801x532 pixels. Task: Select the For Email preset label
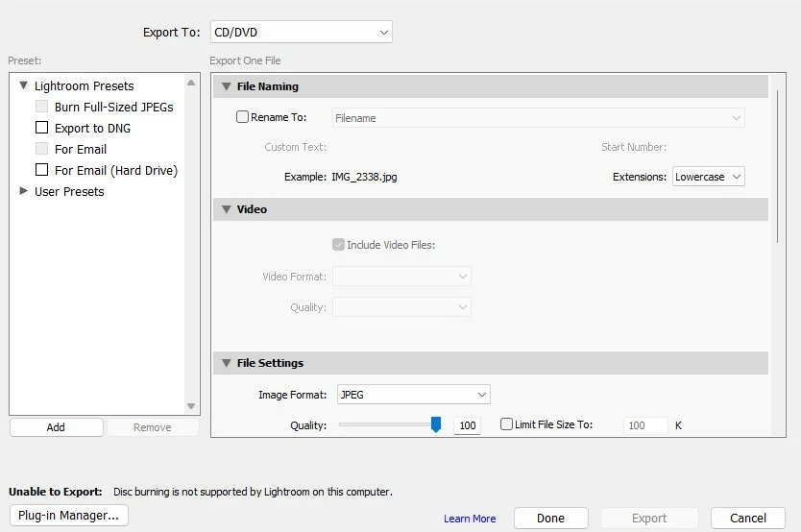[81, 149]
